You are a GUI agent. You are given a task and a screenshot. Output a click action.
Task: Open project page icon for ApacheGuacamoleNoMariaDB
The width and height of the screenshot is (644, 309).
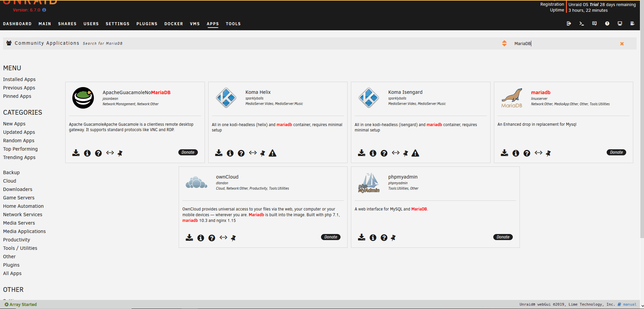[110, 153]
